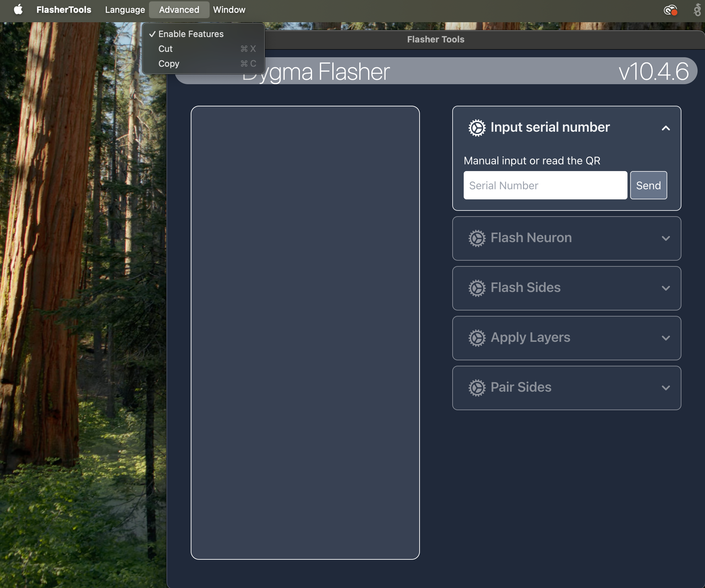Click the Flasher Tools window title bar
Viewport: 705px width, 588px height.
coord(435,39)
